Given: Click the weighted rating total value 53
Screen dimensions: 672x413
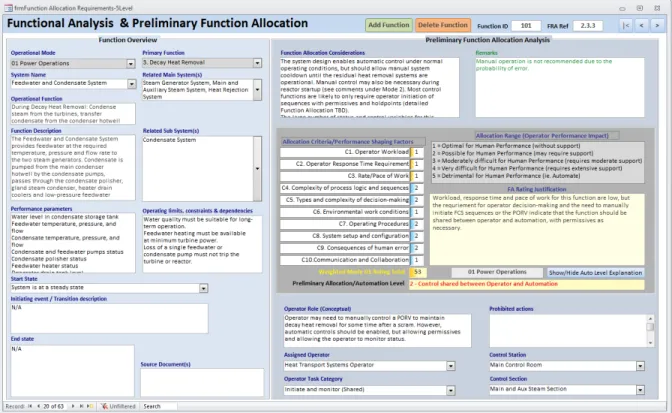Looking at the screenshot, I should (417, 272).
